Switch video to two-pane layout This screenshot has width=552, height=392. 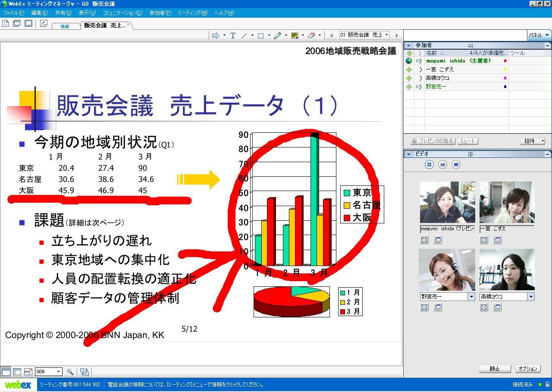click(x=442, y=164)
